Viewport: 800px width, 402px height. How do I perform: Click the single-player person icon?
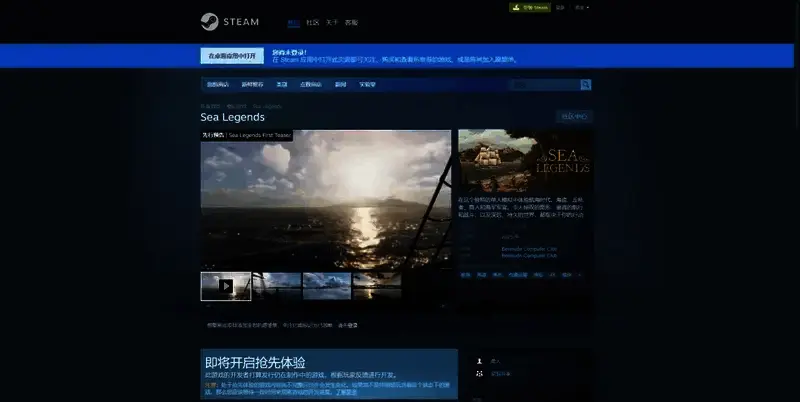pyautogui.click(x=479, y=361)
